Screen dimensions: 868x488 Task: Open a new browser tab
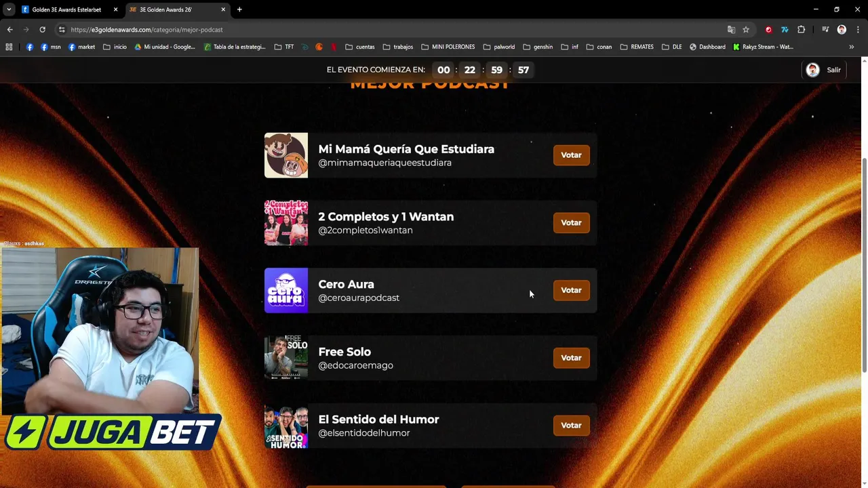(x=239, y=9)
